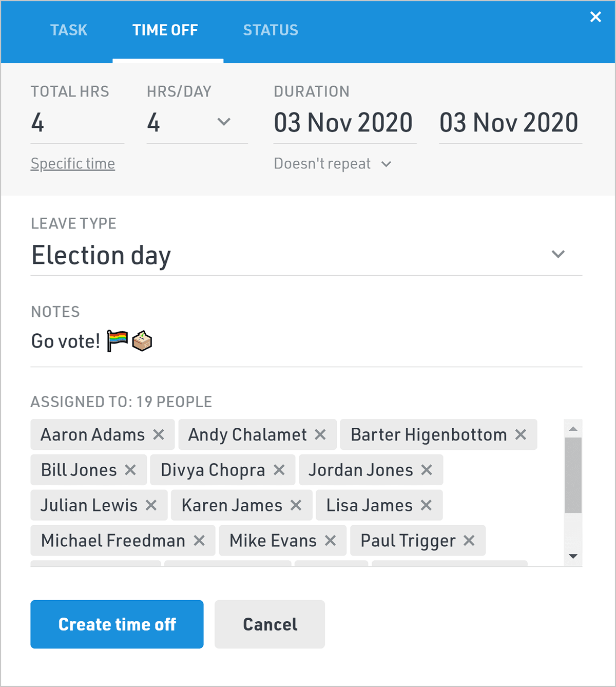
Task: Remove Divya Chopra from assigned people
Action: coord(279,470)
